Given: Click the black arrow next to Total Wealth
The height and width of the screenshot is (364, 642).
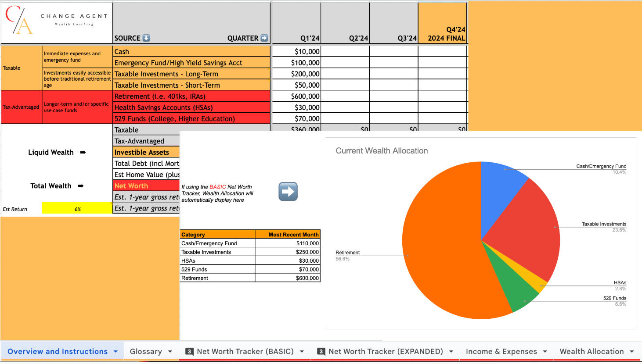Looking at the screenshot, I should (x=81, y=186).
